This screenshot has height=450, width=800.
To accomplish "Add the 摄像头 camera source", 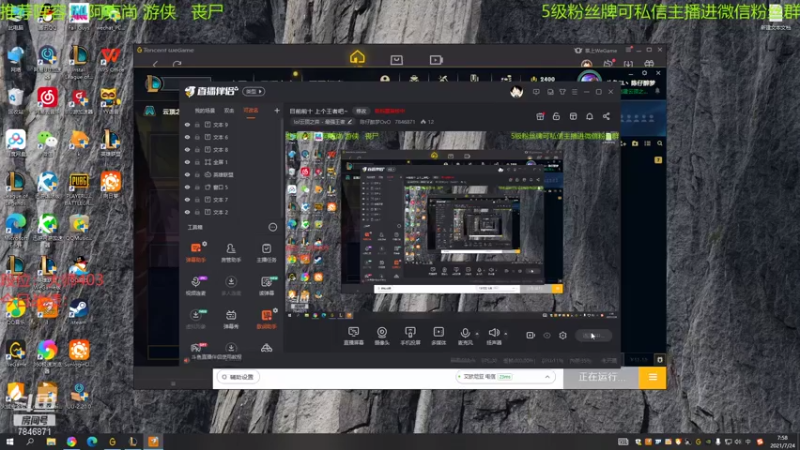I will point(382,336).
